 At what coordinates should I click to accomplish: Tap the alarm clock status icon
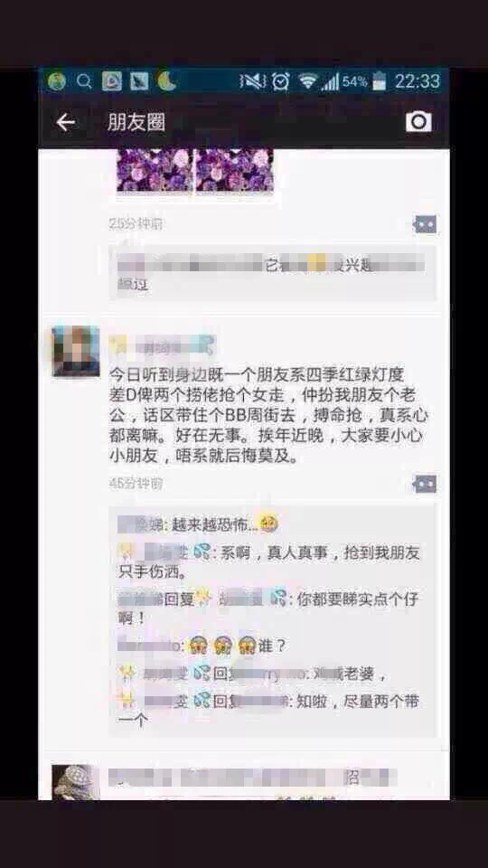281,81
